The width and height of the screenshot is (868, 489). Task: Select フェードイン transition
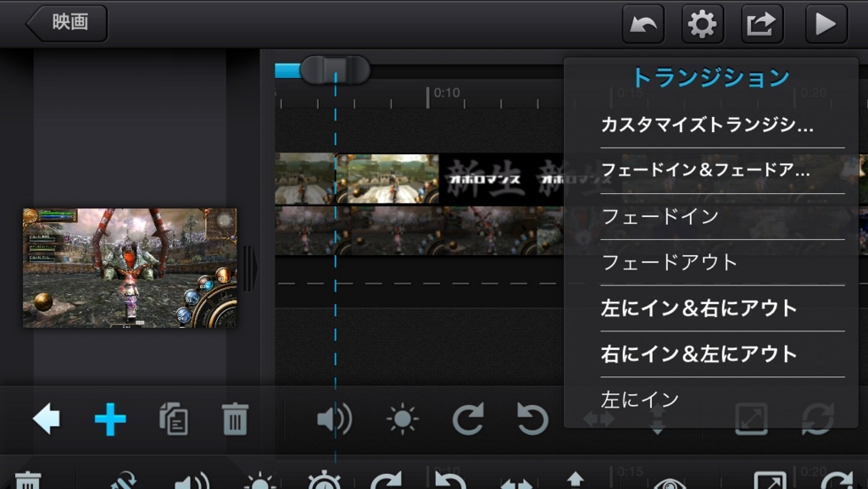tap(660, 216)
